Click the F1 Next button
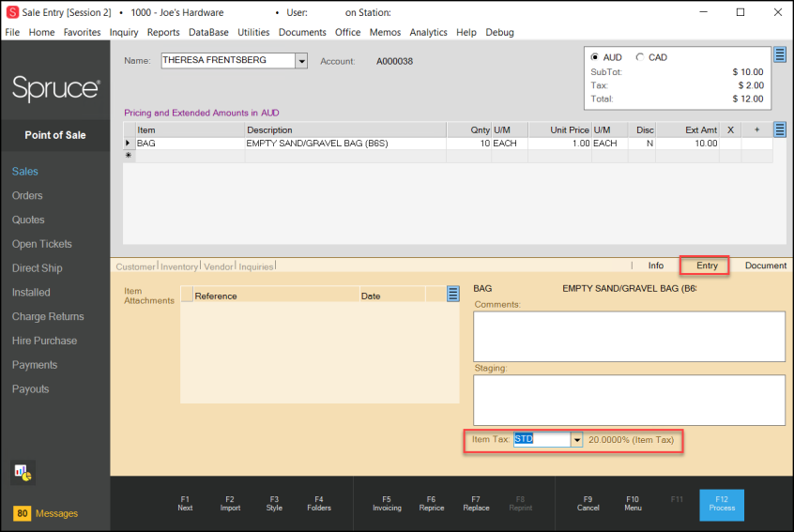This screenshot has height=532, width=794. (185, 504)
